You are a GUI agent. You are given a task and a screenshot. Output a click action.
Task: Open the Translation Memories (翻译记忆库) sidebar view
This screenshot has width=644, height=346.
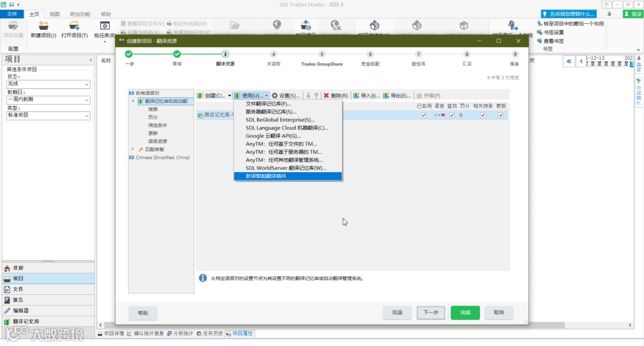pyautogui.click(x=48, y=321)
